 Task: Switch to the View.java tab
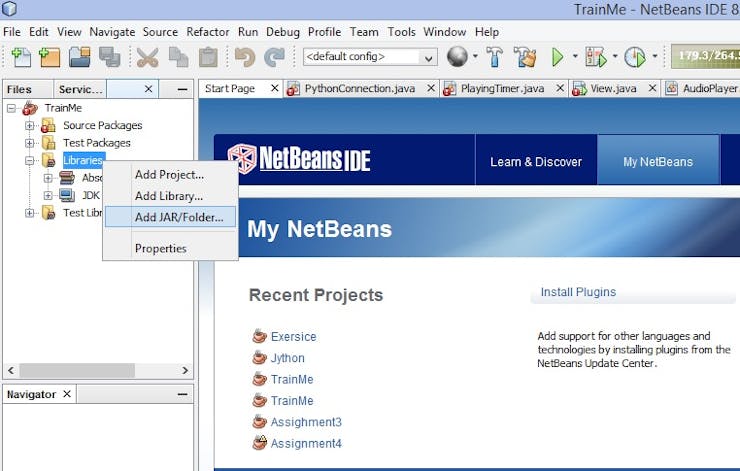tap(613, 89)
